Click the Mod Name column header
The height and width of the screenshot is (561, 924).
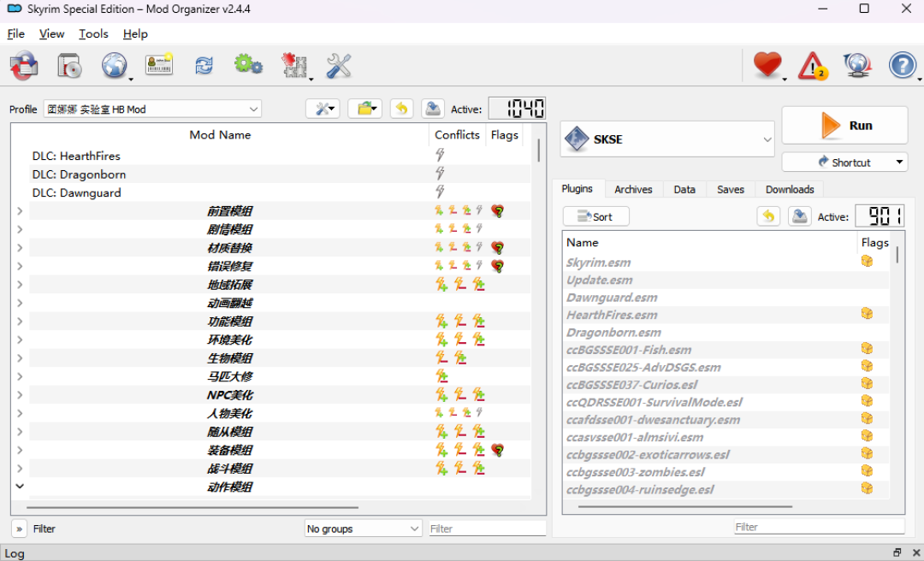click(220, 135)
